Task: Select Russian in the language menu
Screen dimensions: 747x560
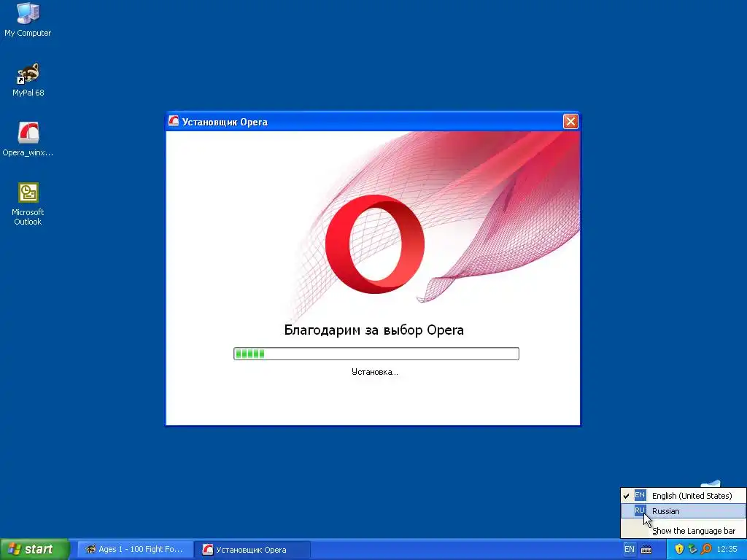Action: (x=683, y=511)
